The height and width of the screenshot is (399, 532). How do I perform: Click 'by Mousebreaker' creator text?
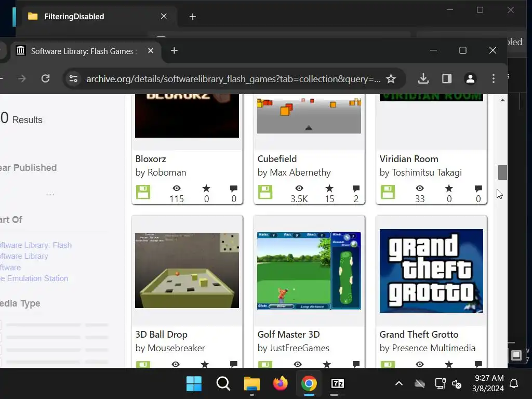click(170, 348)
